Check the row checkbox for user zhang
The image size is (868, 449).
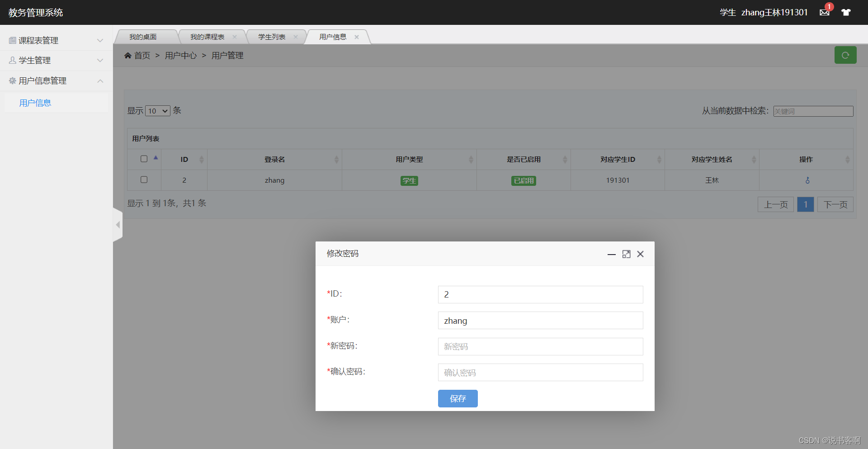point(144,180)
